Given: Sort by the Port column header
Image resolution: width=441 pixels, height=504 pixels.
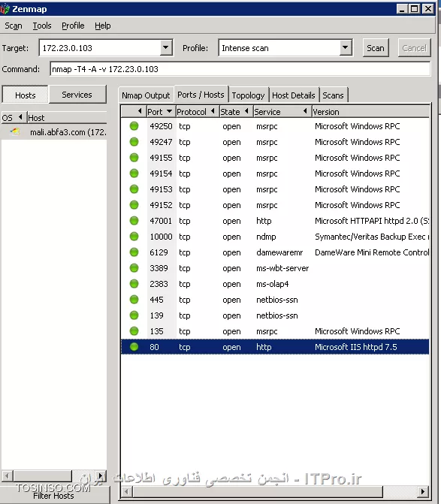Looking at the screenshot, I should (160, 111).
